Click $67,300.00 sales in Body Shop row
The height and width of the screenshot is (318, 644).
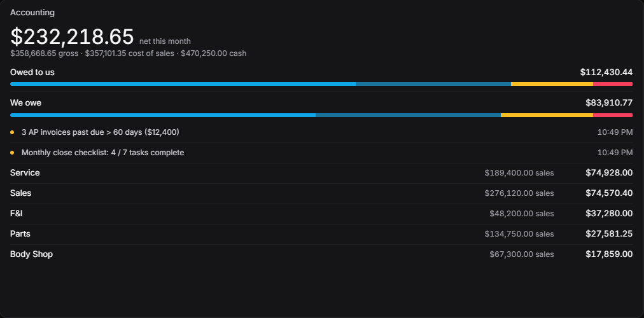[x=522, y=254]
